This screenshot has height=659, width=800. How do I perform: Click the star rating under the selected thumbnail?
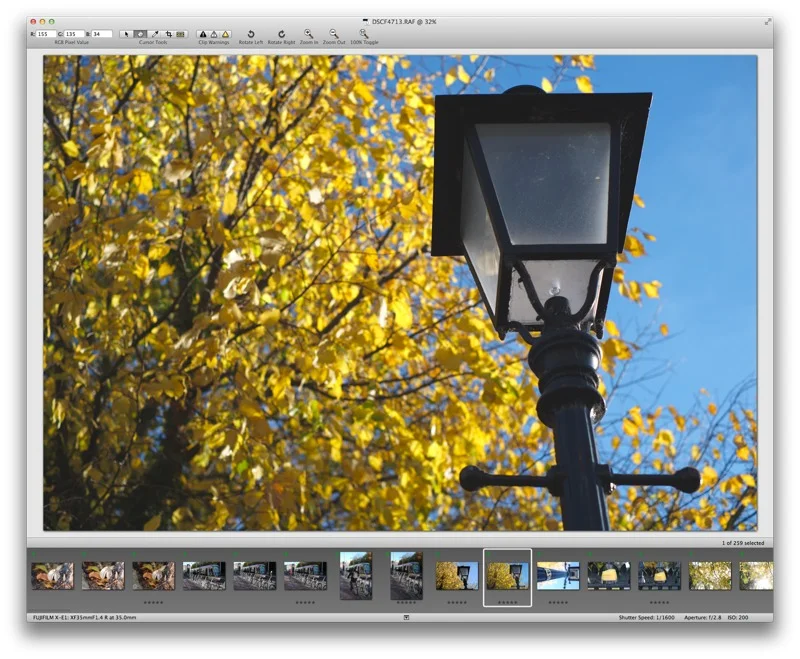(507, 602)
